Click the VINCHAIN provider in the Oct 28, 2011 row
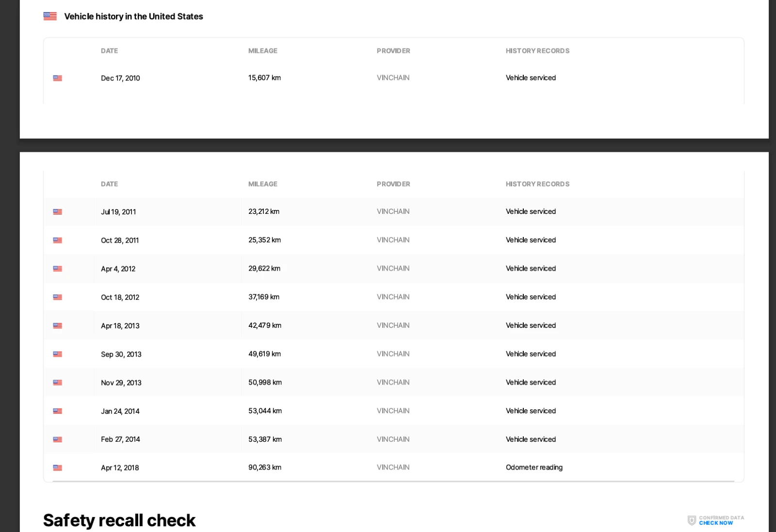 [393, 240]
